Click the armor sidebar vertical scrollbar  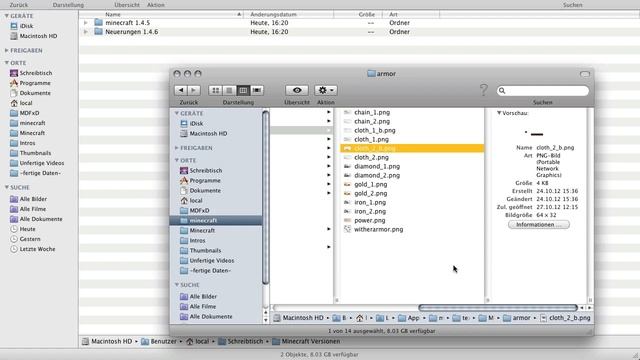point(266,197)
